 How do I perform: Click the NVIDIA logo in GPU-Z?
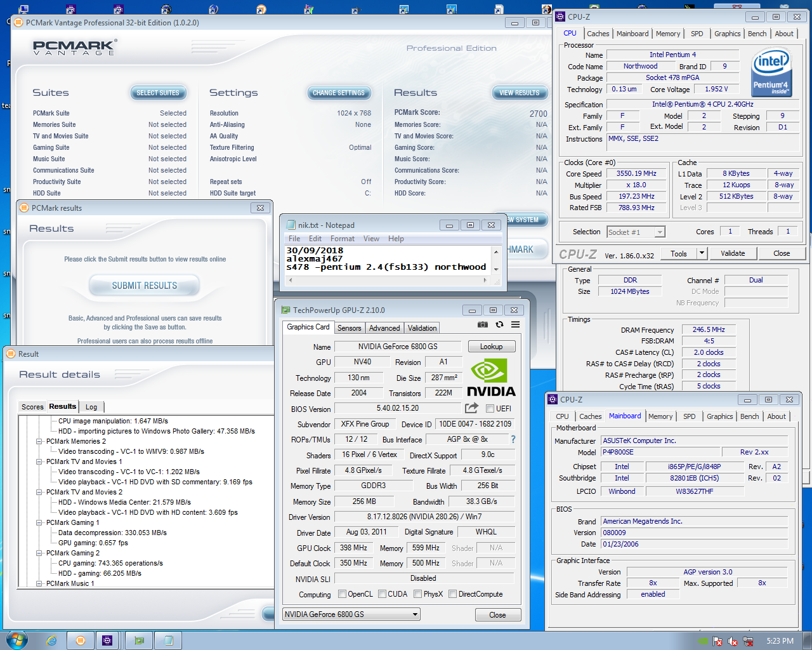(x=491, y=378)
